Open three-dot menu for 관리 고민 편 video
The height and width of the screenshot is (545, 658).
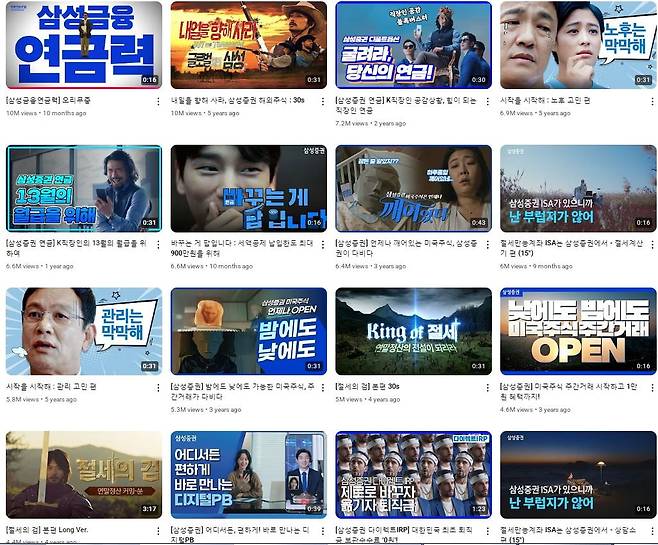(158, 388)
